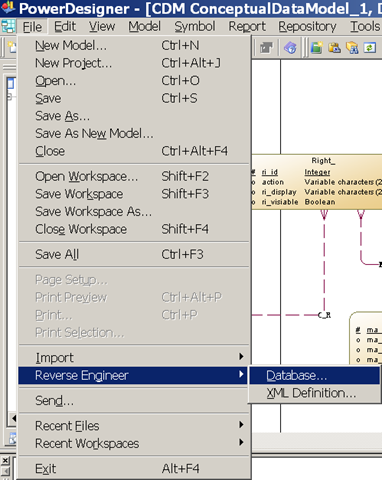Click the PowerDesigner app icon in title bar
This screenshot has height=480, width=382.
[8, 7]
